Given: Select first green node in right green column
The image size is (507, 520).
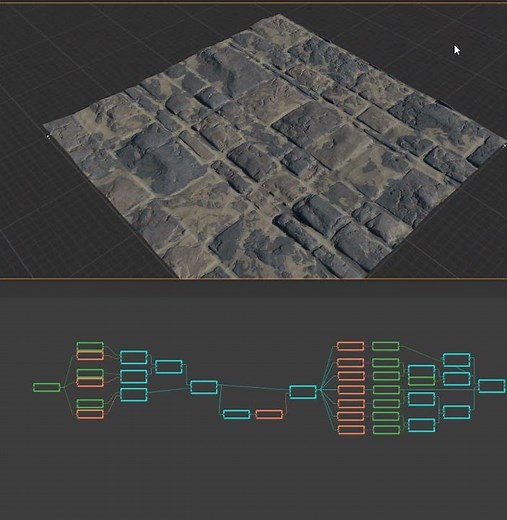Looking at the screenshot, I should [x=386, y=346].
